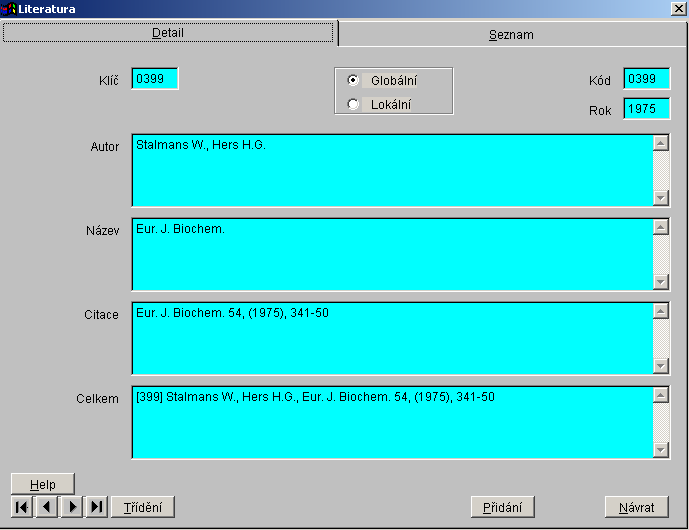The height and width of the screenshot is (530, 689).
Task: Select the Globální radio option
Action: [353, 80]
